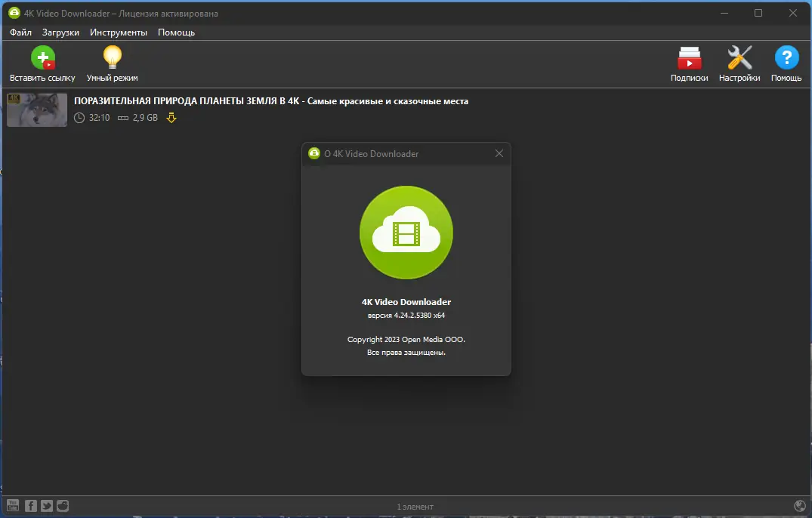Screen dimensions: 812x518
Task: Click the 1 элемент status text
Action: click(x=415, y=507)
